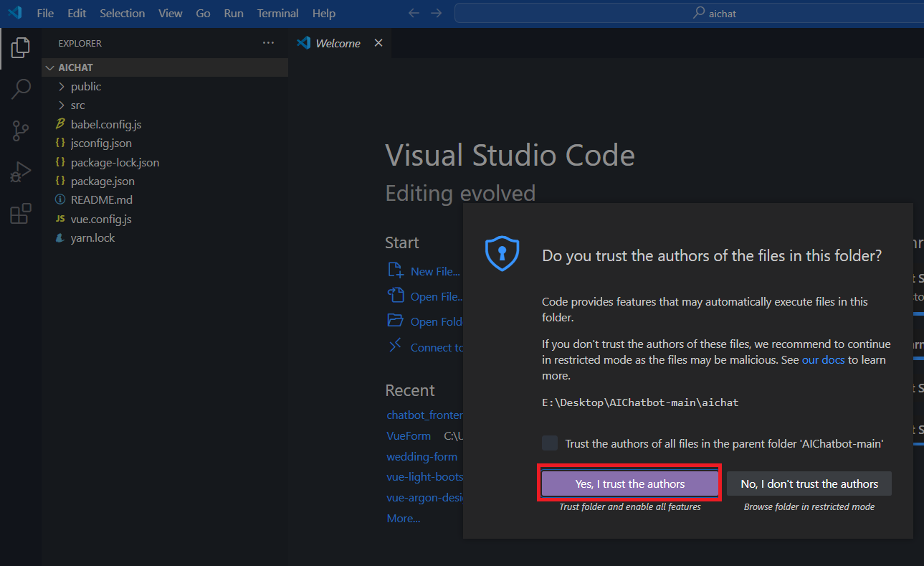
Task: Select package.json file name in explorer
Action: [103, 181]
